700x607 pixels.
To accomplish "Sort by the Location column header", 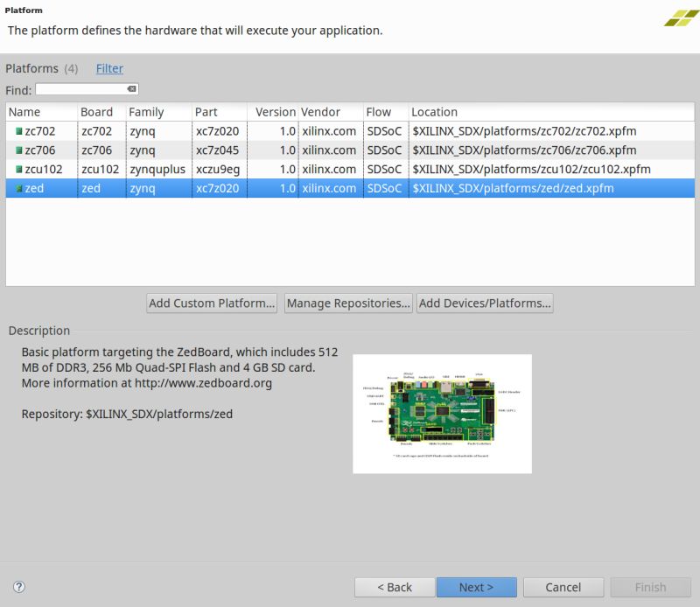I will pos(552,112).
